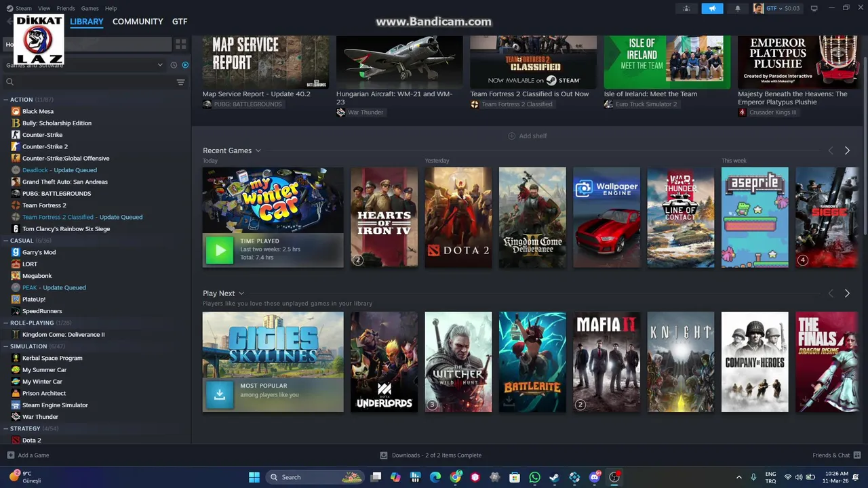The height and width of the screenshot is (488, 868).
Task: Open Microsoft Store from the taskbar
Action: [x=515, y=477]
